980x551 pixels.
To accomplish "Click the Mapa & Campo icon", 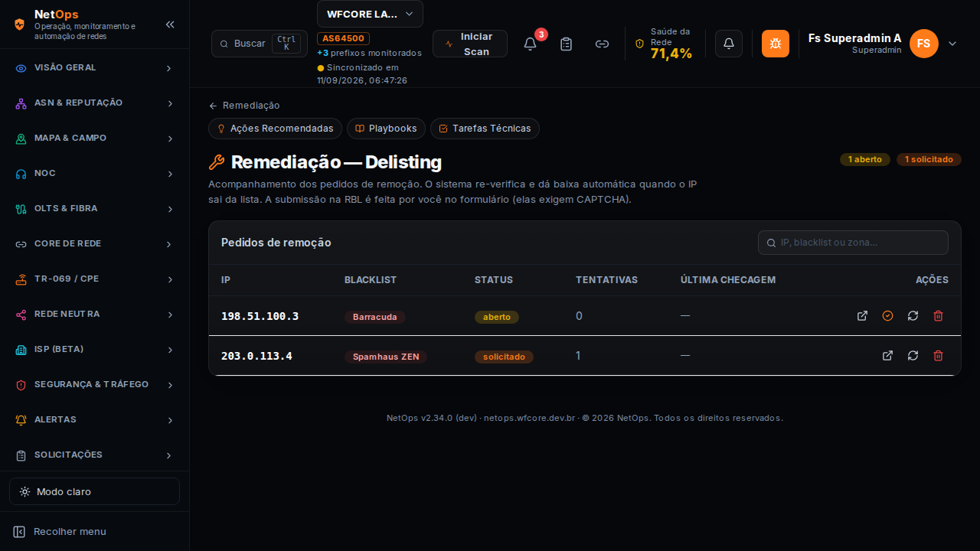I will pyautogui.click(x=21, y=139).
